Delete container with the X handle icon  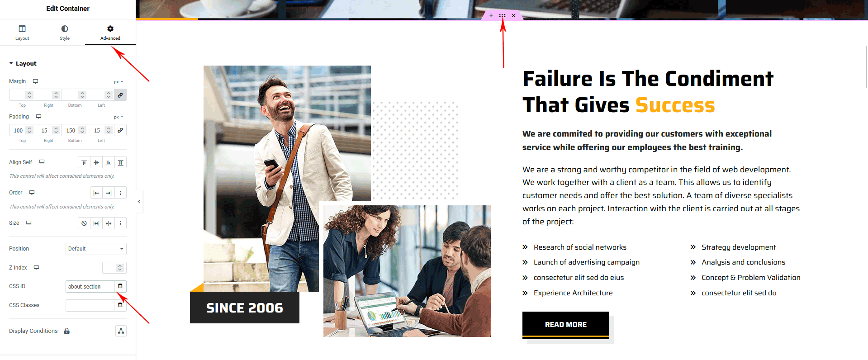tap(513, 15)
